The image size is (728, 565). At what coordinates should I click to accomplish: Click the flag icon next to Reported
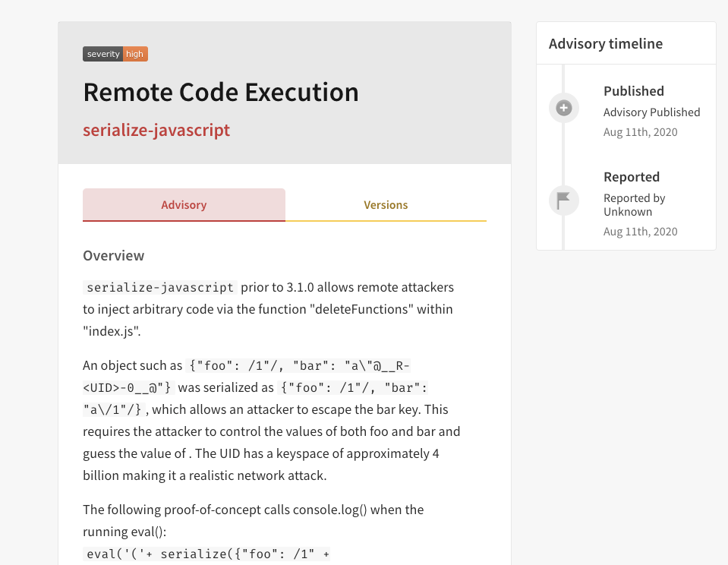point(563,200)
